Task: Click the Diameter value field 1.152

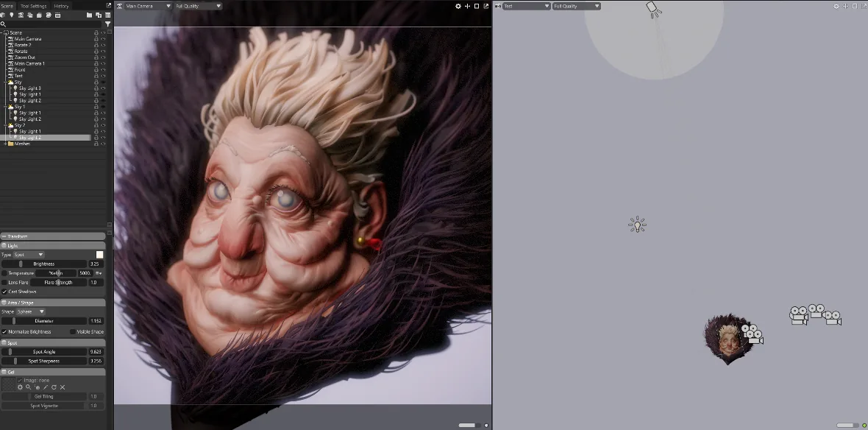Action: (x=96, y=321)
